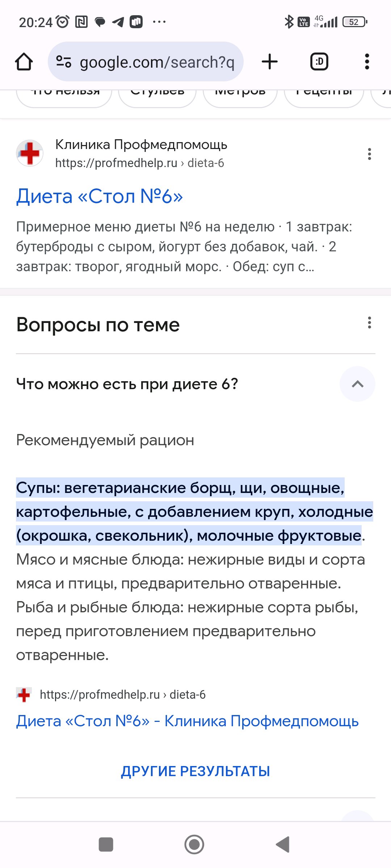
Task: Open Диета «Стол №6» result title
Action: [100, 196]
